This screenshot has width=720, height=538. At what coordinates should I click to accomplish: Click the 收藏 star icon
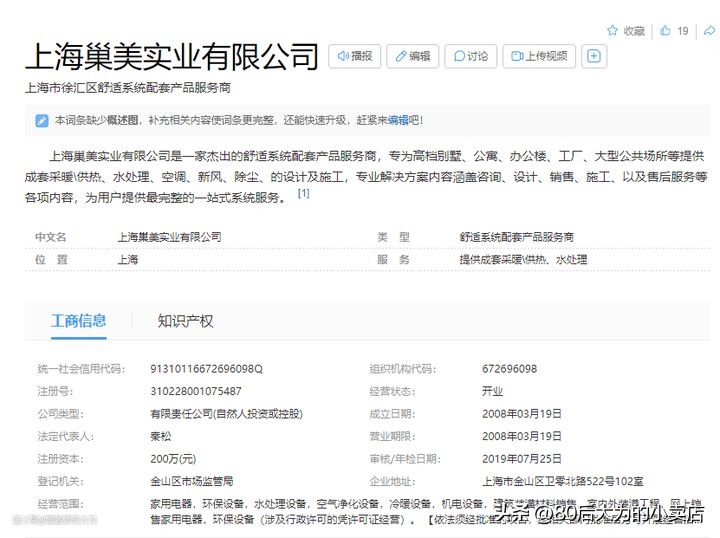point(612,31)
